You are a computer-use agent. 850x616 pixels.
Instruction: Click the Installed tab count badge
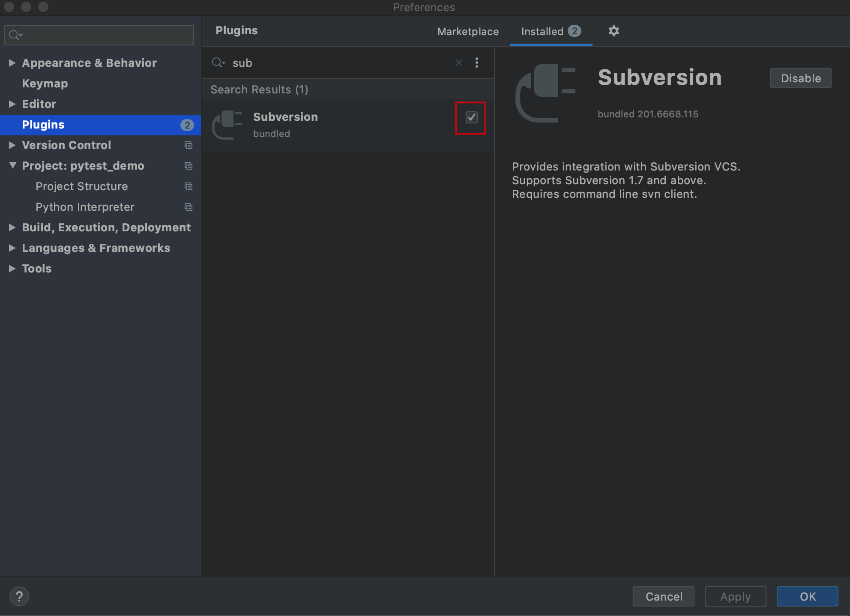point(575,31)
